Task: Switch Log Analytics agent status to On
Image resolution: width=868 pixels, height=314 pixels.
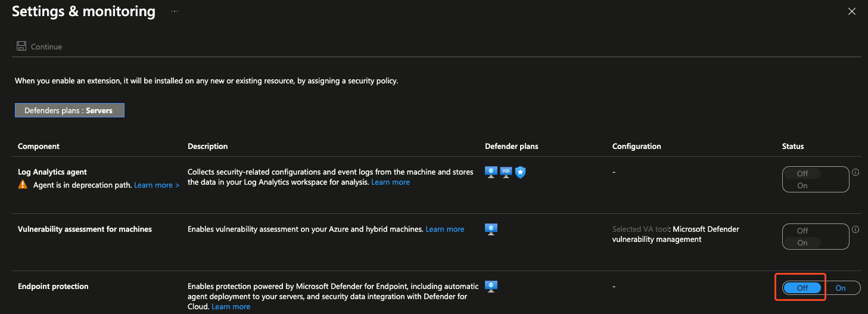Action: point(802,185)
